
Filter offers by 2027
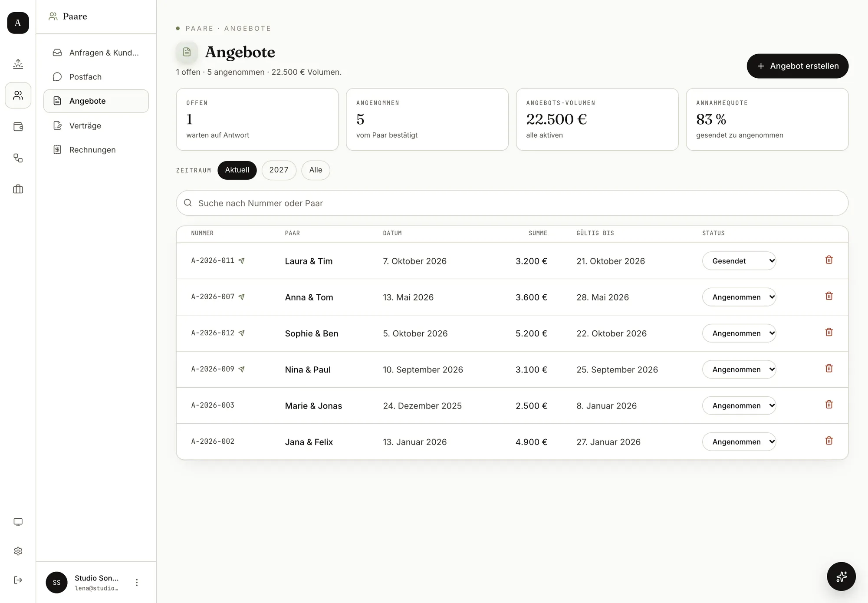279,170
